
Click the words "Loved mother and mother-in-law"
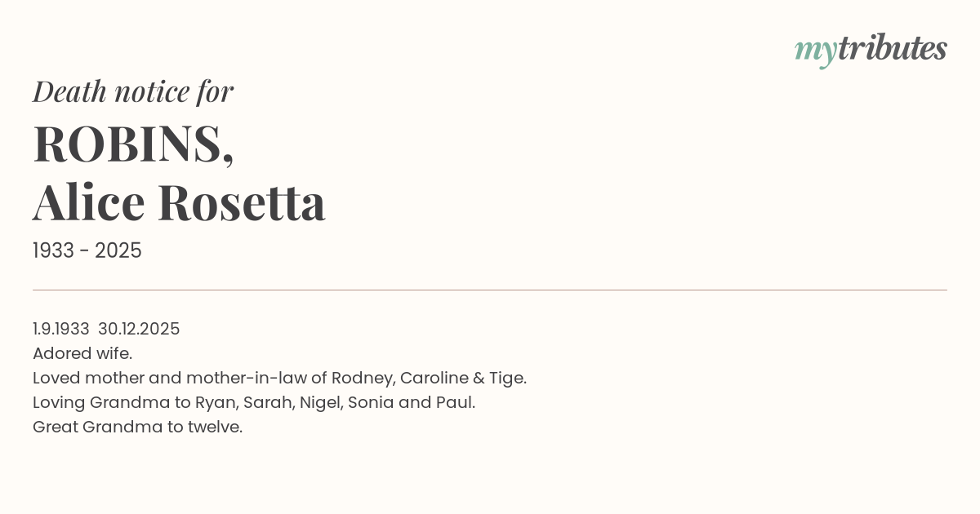coord(169,378)
